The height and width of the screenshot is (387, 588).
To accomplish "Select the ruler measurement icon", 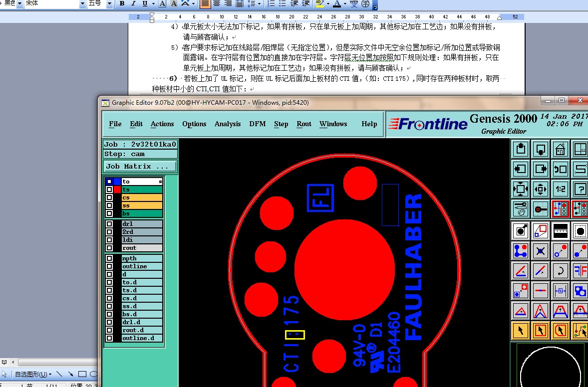I will click(x=560, y=231).
